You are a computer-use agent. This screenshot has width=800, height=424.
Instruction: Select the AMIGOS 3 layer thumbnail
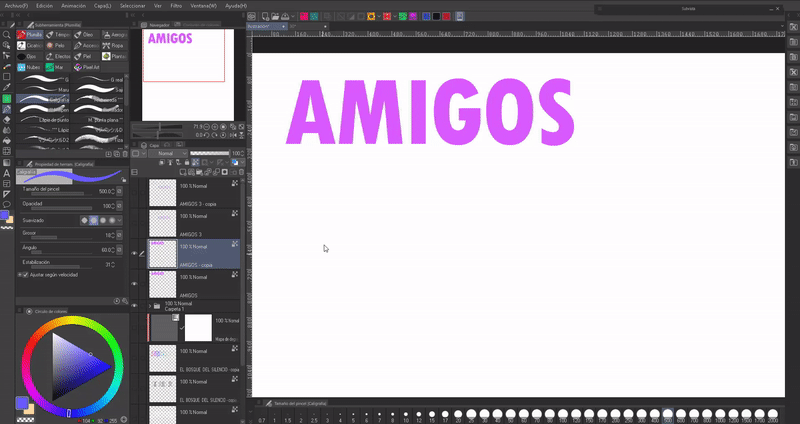click(x=162, y=223)
